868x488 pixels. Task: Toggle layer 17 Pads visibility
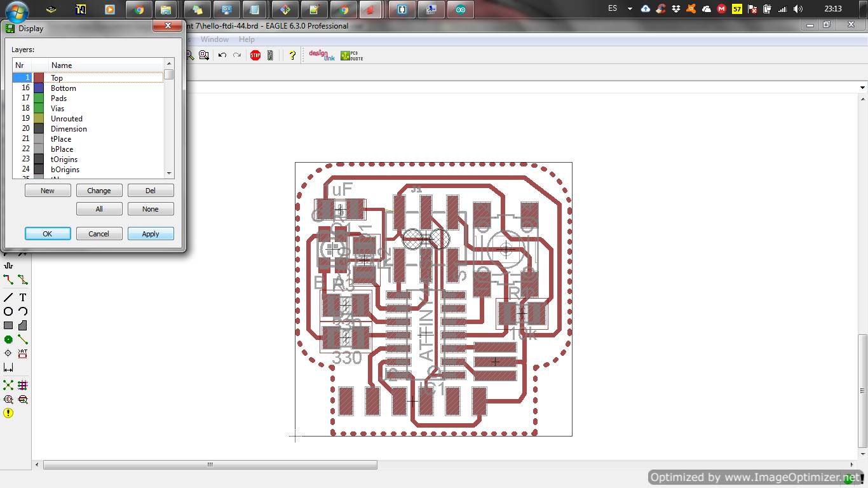[88, 98]
